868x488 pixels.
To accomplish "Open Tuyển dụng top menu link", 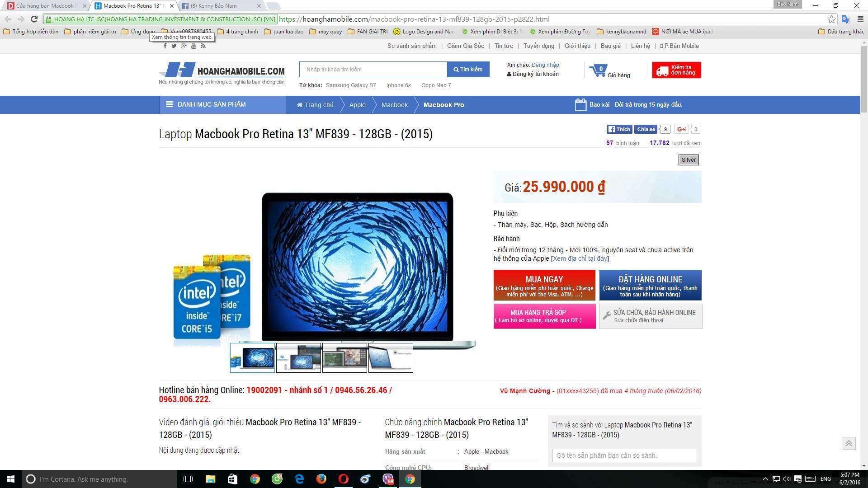I will 538,46.
